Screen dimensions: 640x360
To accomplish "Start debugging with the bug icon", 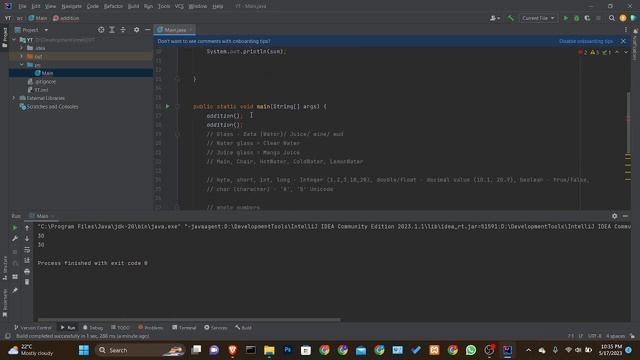I will pos(576,18).
